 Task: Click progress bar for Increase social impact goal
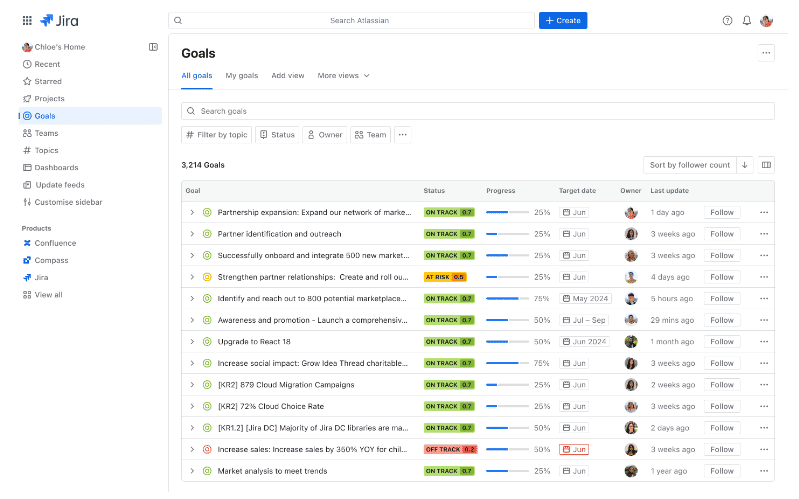pos(508,364)
